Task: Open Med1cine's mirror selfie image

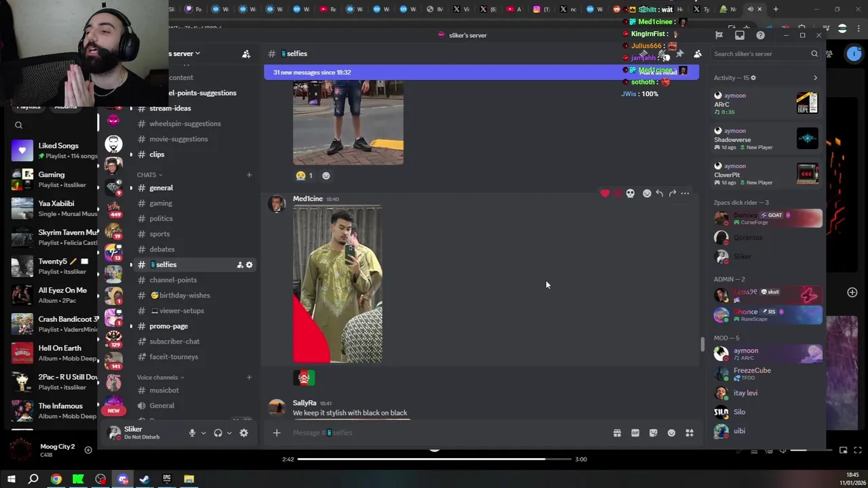Action: point(338,284)
